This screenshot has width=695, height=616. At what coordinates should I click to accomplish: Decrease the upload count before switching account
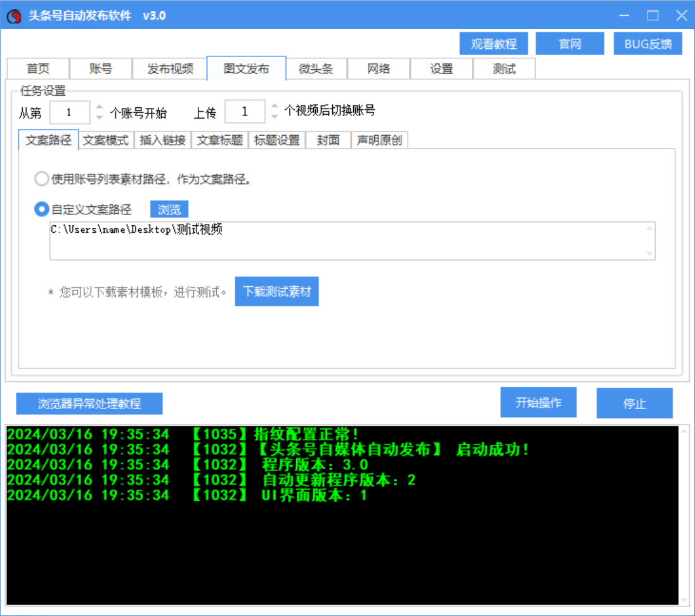(275, 117)
